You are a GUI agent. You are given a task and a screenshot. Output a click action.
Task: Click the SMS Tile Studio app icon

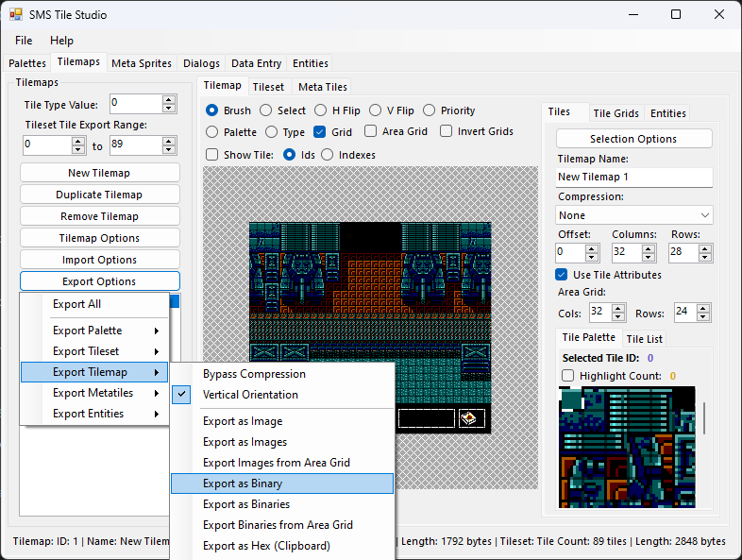point(15,14)
